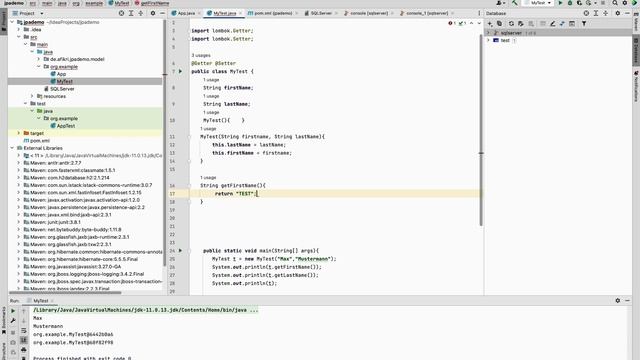Viewport: 640px width, 360px height.
Task: Toggle the Database side tool window button
Action: (636, 51)
